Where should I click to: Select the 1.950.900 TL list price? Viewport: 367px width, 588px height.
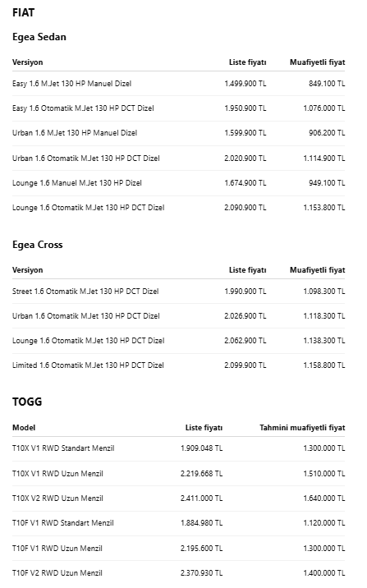[x=245, y=108]
